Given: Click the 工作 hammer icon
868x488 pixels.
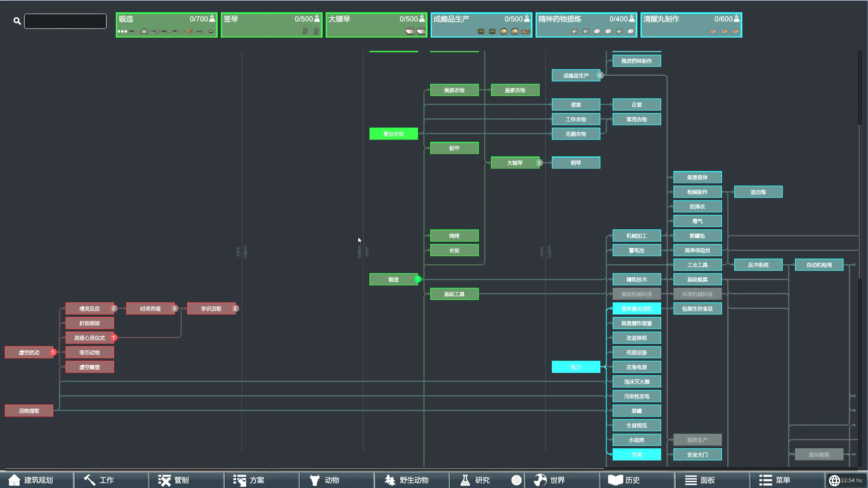Looking at the screenshot, I should pos(90,480).
